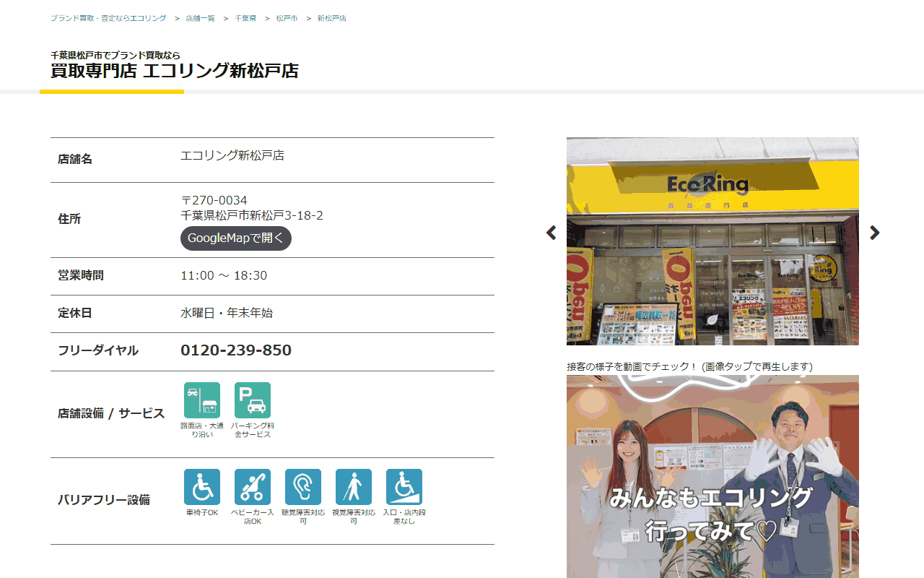Show next store photo with right arrow
The image size is (924, 578).
(874, 233)
